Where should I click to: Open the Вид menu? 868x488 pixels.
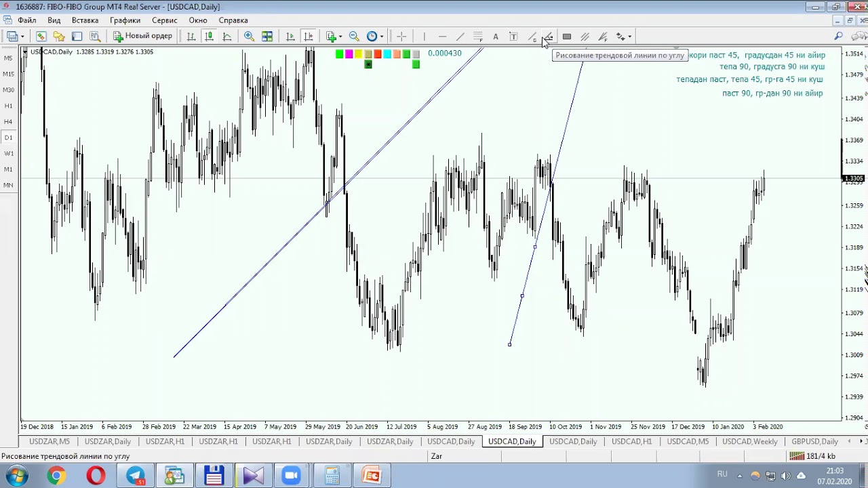click(x=54, y=20)
